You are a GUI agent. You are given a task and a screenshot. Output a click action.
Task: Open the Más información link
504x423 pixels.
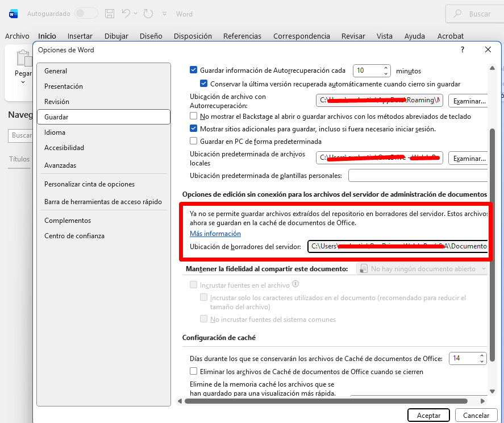[x=215, y=234]
